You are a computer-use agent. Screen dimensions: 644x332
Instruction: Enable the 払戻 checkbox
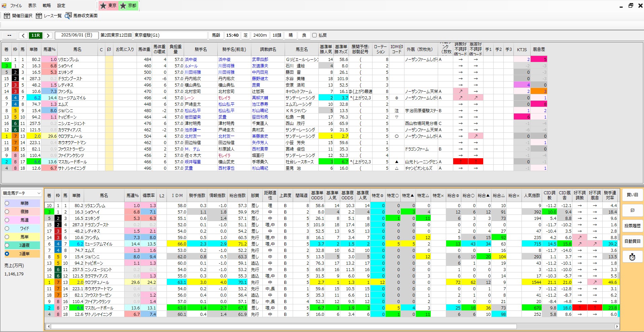click(314, 35)
